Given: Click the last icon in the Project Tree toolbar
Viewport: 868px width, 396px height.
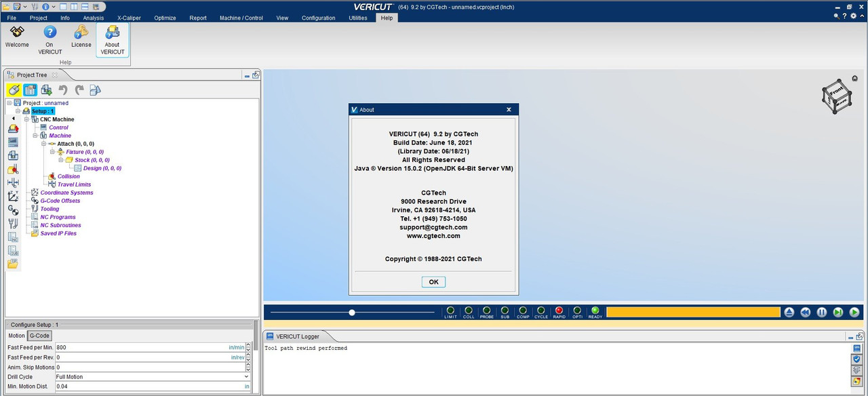Looking at the screenshot, I should pyautogui.click(x=96, y=90).
